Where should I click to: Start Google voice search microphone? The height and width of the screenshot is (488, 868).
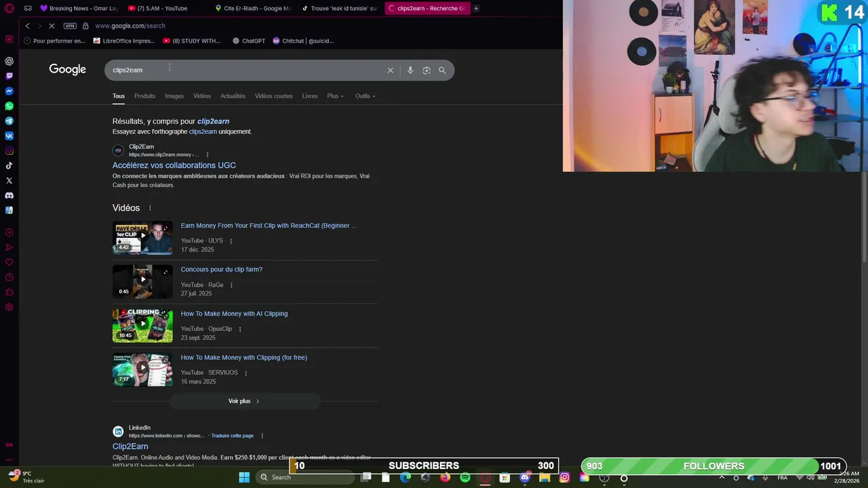click(x=410, y=70)
